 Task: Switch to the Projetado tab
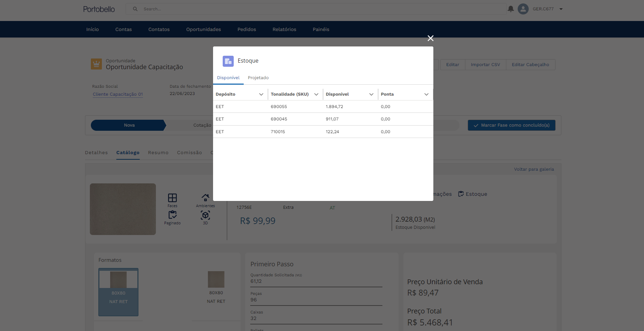tap(258, 78)
